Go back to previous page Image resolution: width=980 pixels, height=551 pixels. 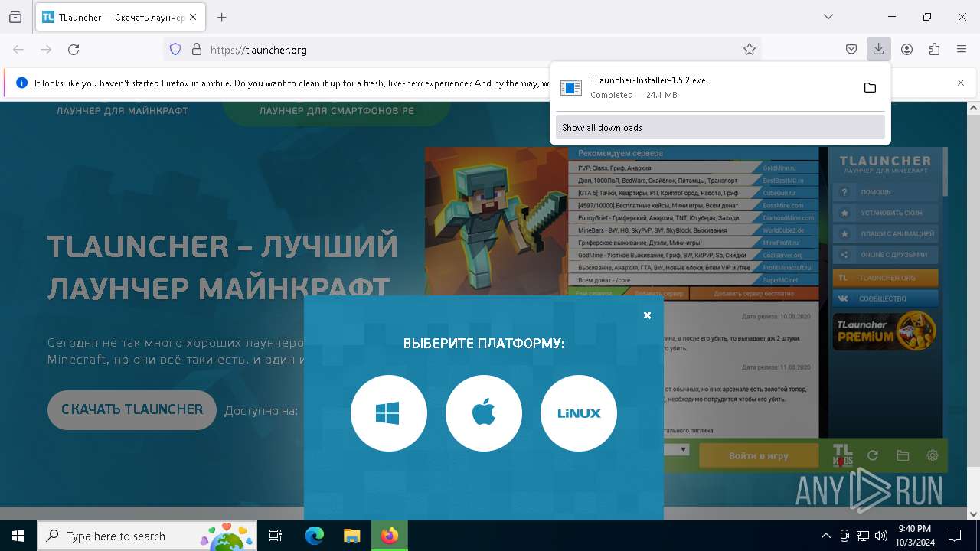pos(18,50)
